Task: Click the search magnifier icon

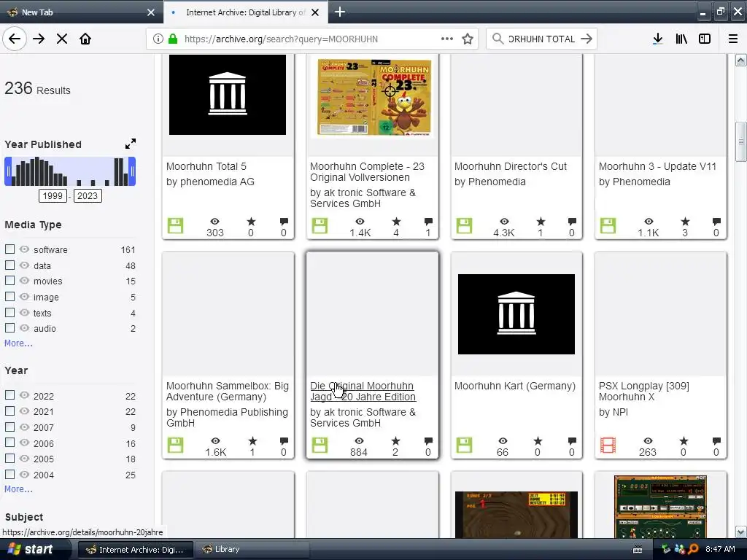Action: [x=498, y=39]
